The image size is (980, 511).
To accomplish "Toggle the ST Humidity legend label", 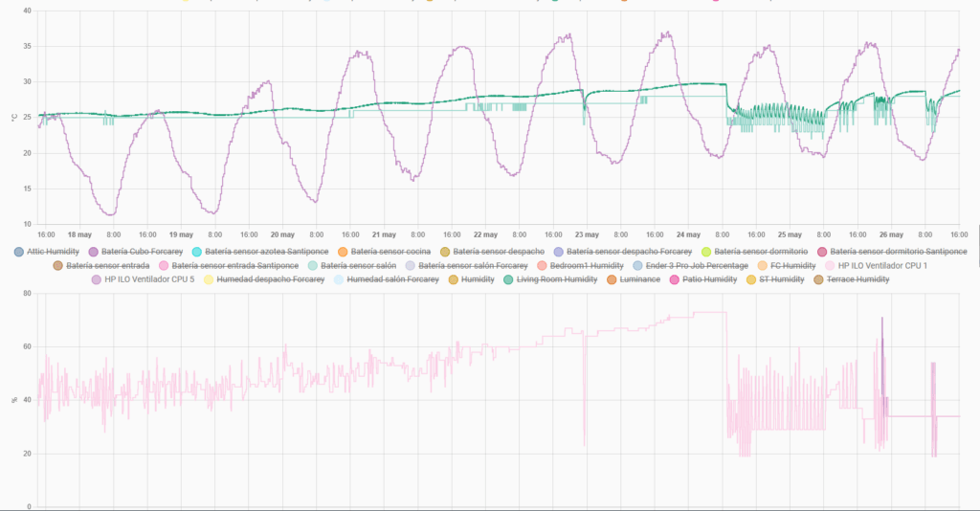I will [781, 279].
